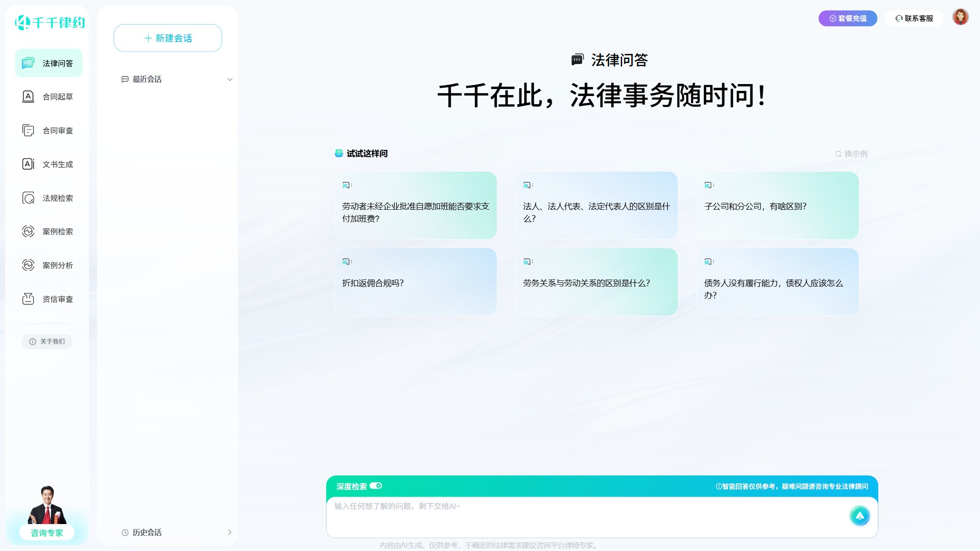Viewport: 980px width, 551px height.
Task: Select the 文书生成 feature
Action: click(x=48, y=164)
